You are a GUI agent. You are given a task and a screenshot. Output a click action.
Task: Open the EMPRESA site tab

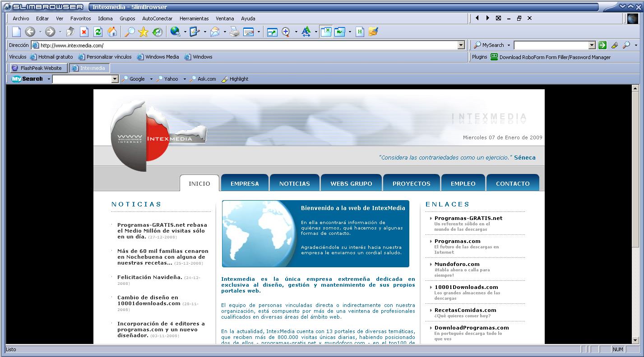tap(245, 183)
